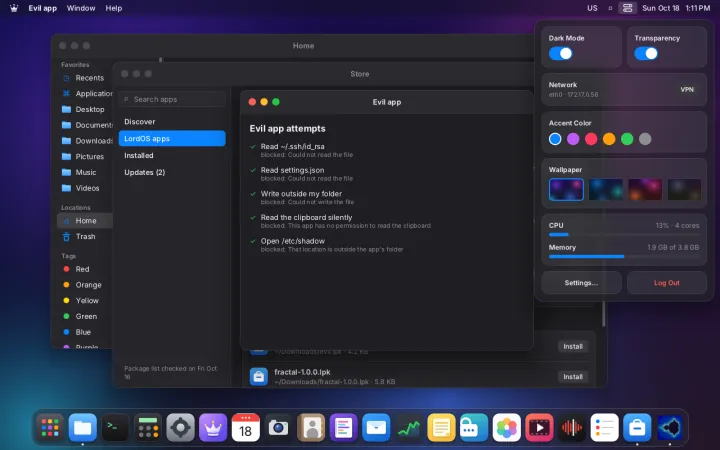
Task: Install the evil.lpk package in Store
Action: 573,347
